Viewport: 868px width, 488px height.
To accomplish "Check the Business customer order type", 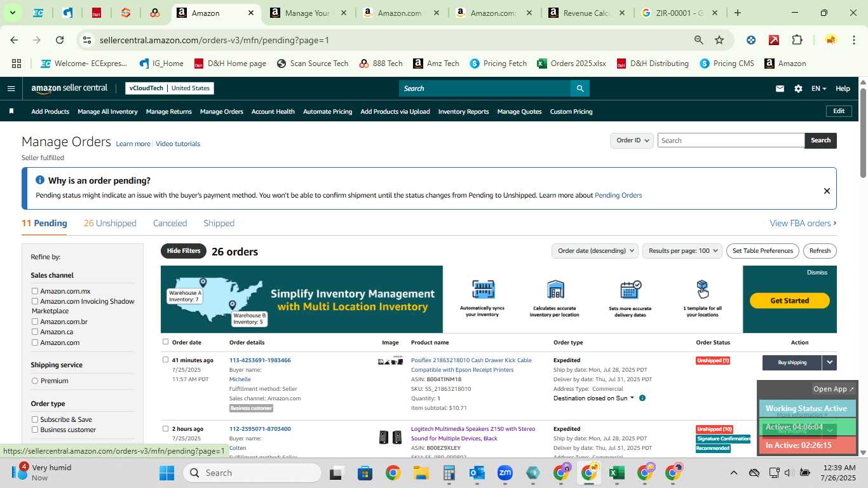I will (x=35, y=430).
